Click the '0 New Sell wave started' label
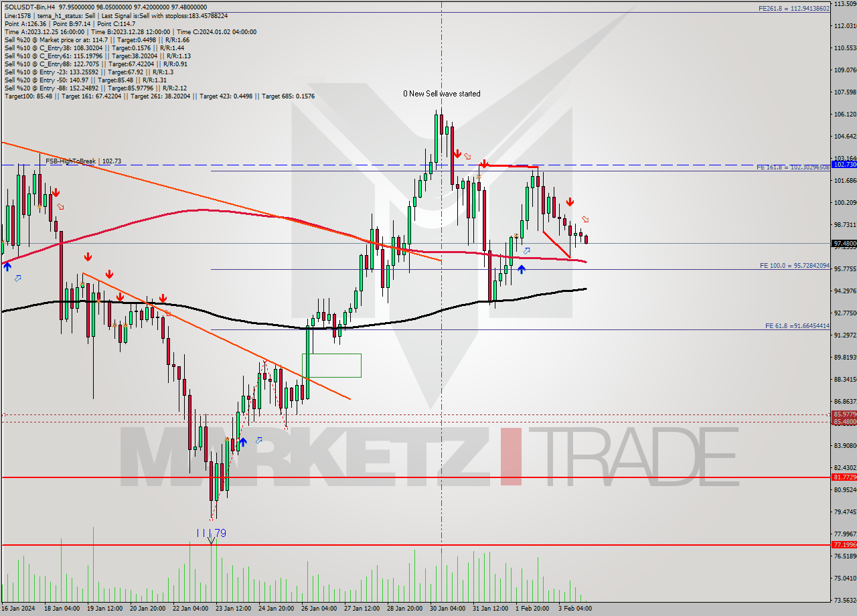This screenshot has height=616, width=857. [441, 94]
